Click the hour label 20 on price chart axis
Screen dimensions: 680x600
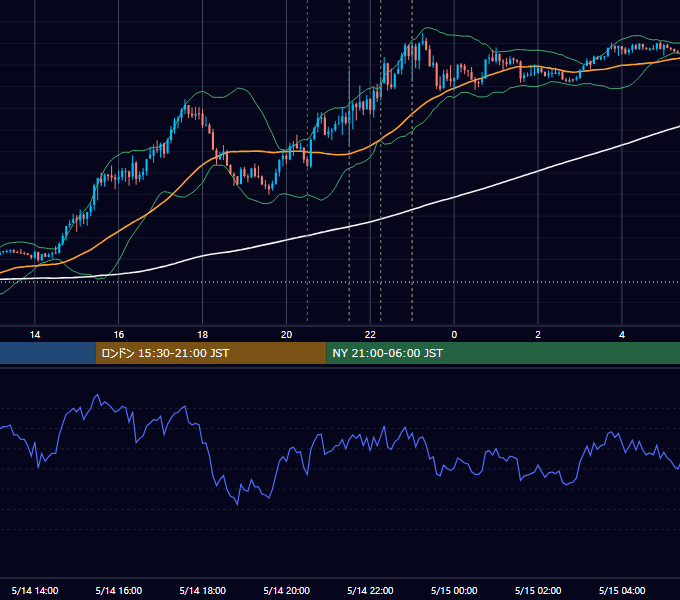(286, 335)
